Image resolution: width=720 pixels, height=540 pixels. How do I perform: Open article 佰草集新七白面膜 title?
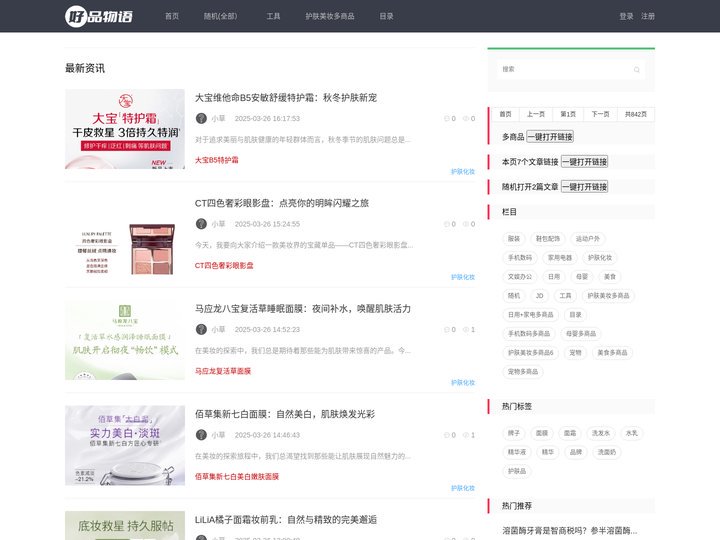285,414
